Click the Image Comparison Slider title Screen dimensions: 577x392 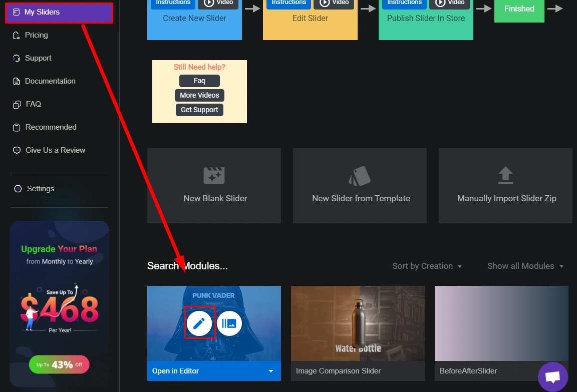click(338, 371)
